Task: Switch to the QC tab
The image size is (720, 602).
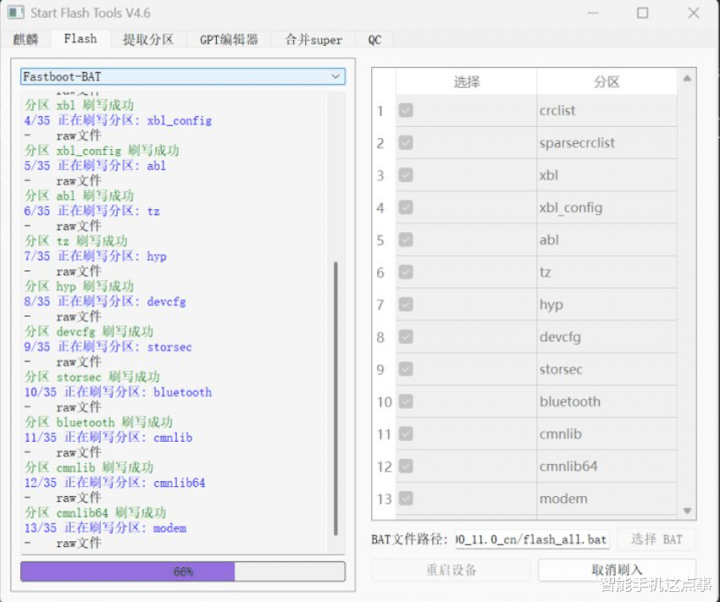Action: pos(374,39)
